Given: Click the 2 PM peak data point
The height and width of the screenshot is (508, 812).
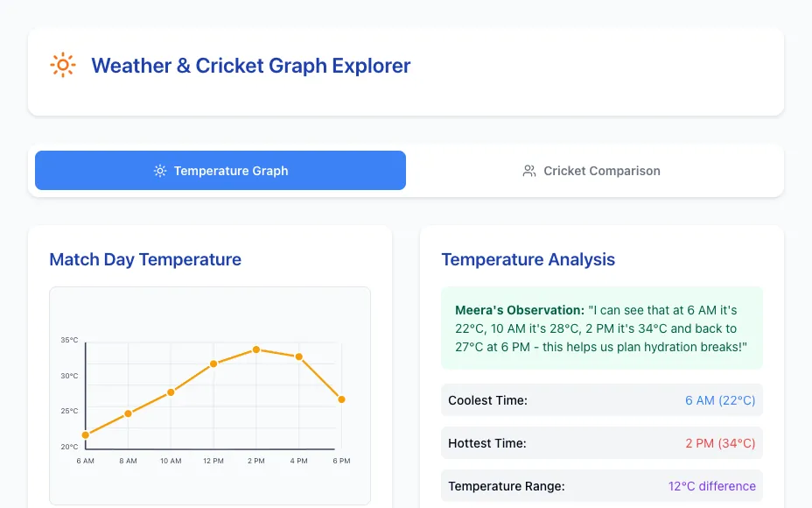Looking at the screenshot, I should point(255,349).
